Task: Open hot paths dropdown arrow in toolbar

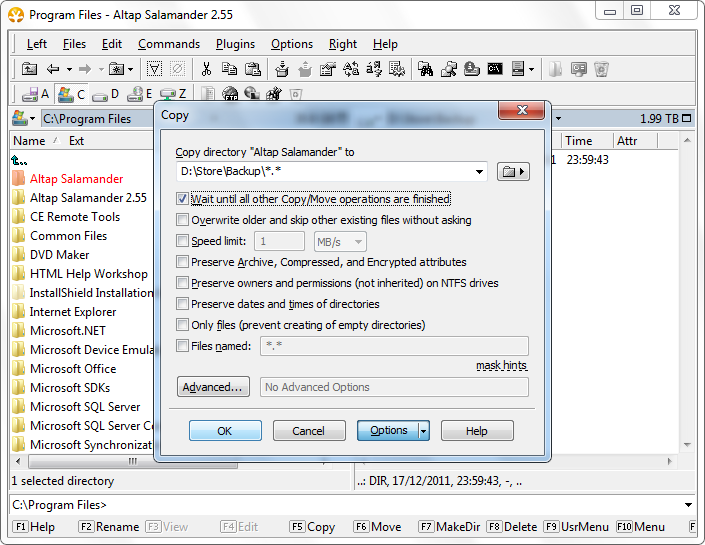Action: click(131, 69)
